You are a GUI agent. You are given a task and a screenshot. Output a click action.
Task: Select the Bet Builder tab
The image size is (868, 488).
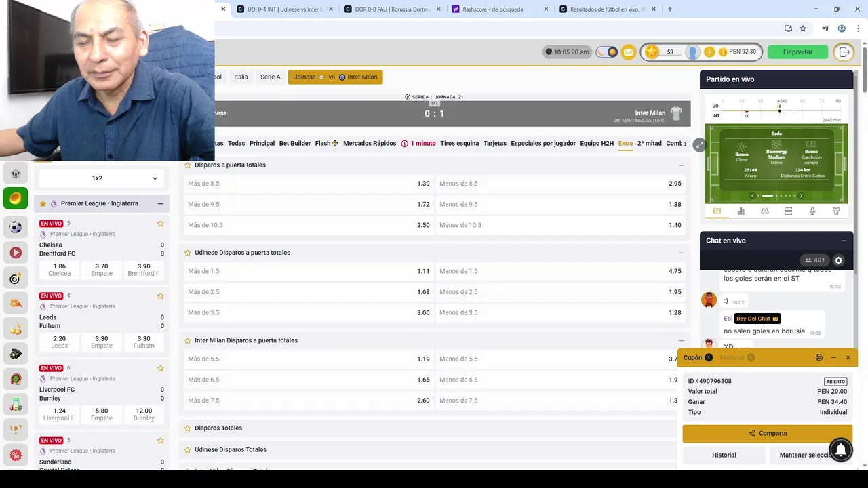click(295, 144)
